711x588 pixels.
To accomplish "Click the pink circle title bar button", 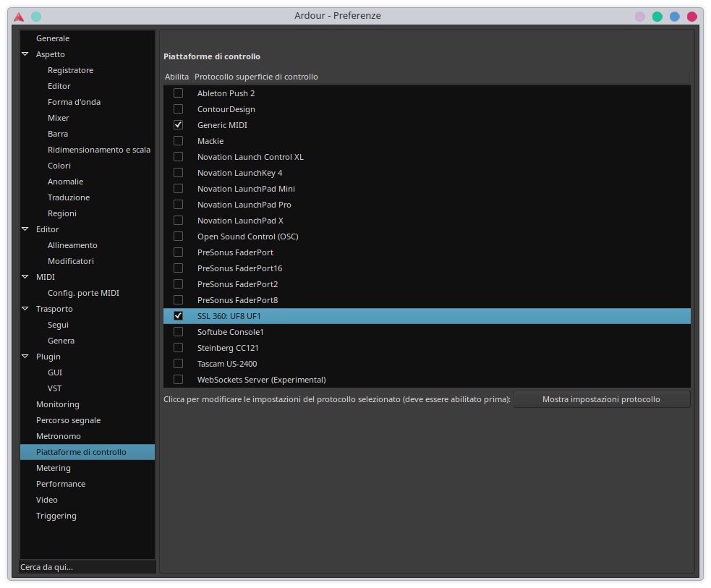I will coord(640,16).
